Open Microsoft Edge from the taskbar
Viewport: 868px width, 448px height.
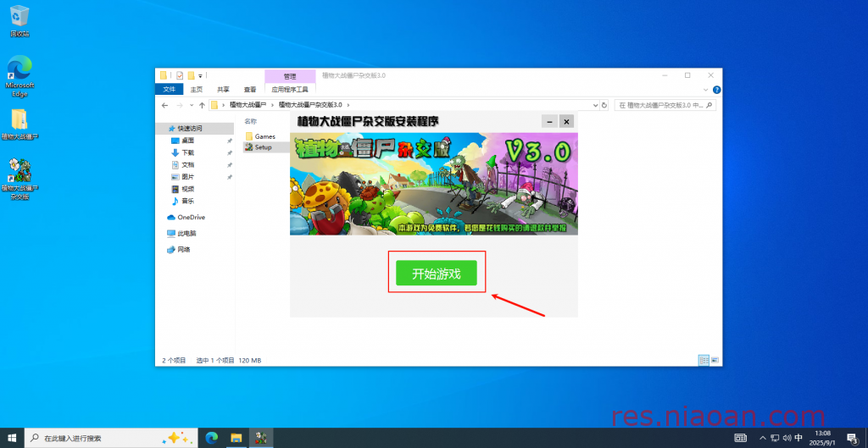211,438
